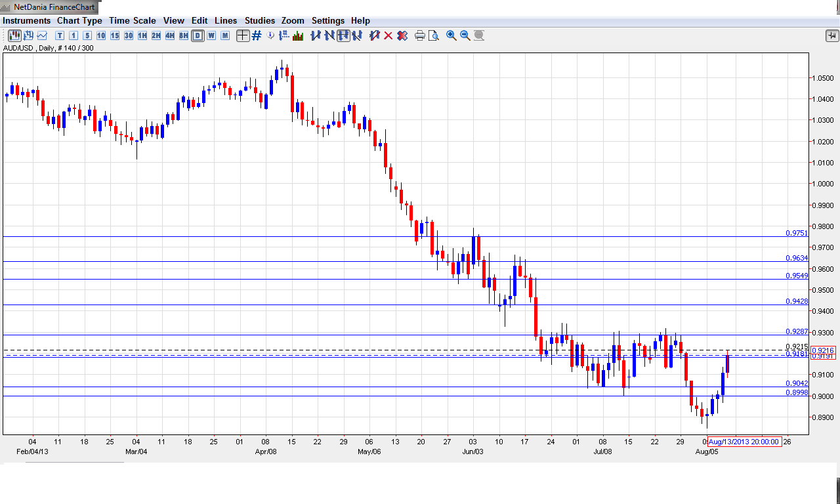Image resolution: width=840 pixels, height=504 pixels.
Task: Open the Instruments menu
Action: 27,20
